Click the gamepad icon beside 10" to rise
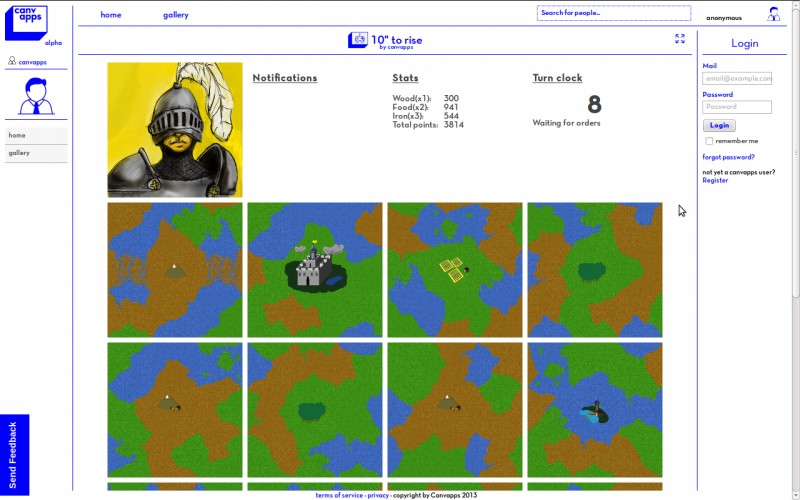800x500 pixels. (358, 40)
